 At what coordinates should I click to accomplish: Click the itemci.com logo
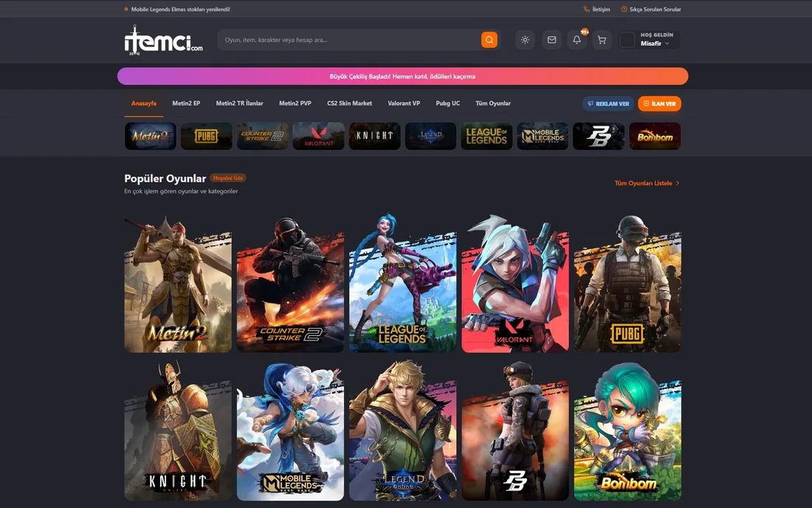[164, 40]
